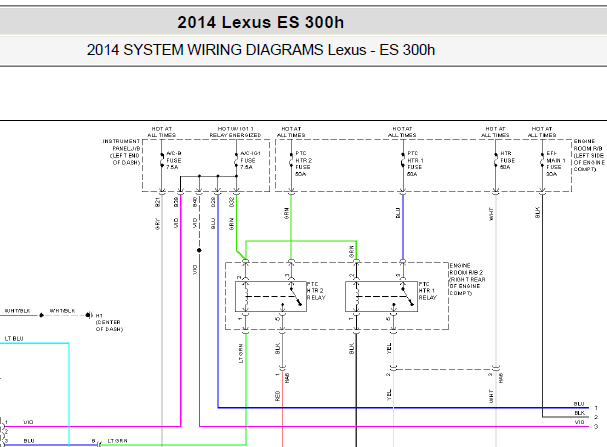Select the 'PTC HTR 2 FUSE 50A' label
The image size is (607, 447).
(x=304, y=164)
